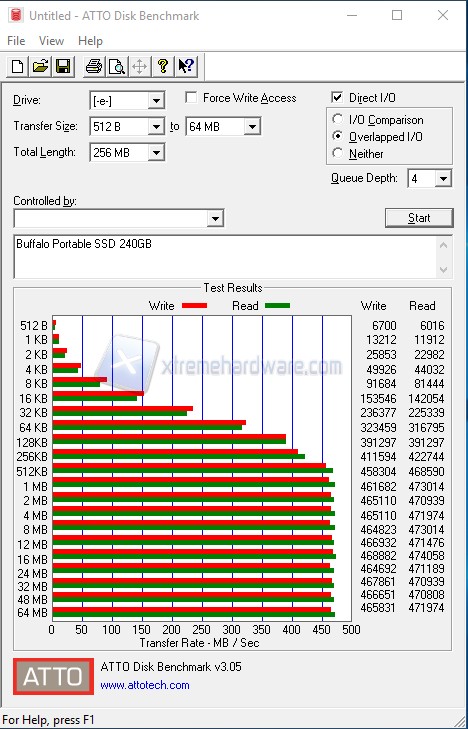Open Print Preview toolbar icon
The width and height of the screenshot is (468, 729).
(x=117, y=66)
